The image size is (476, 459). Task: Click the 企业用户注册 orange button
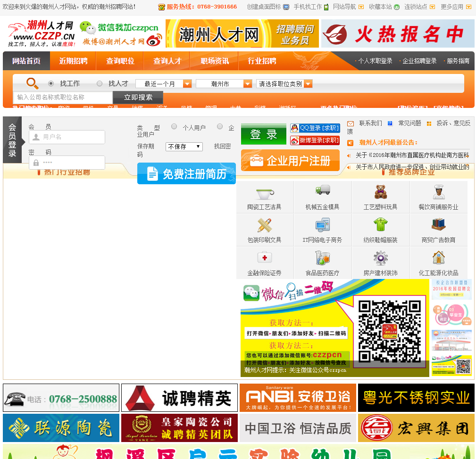(290, 160)
